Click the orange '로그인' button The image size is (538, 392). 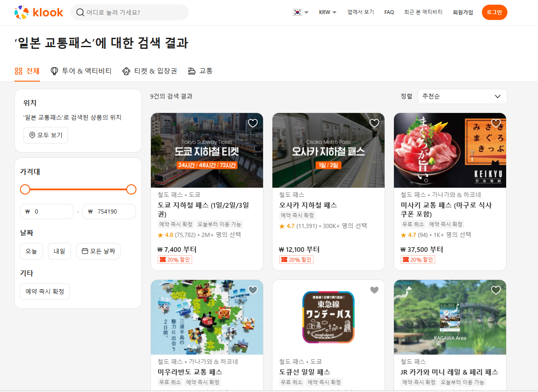494,12
